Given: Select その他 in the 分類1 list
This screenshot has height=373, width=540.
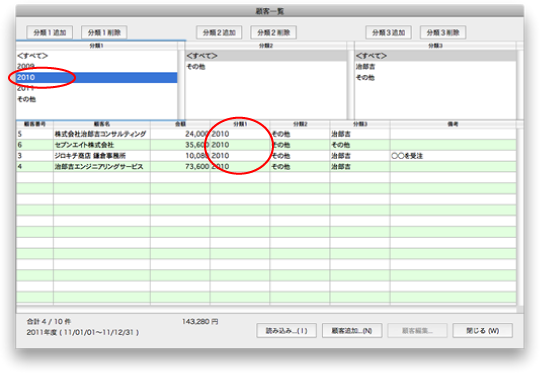Looking at the screenshot, I should 96,99.
